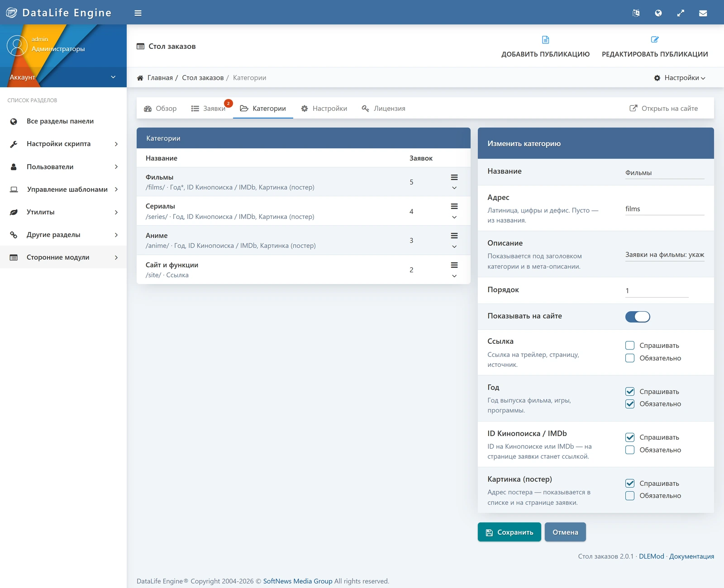
Task: Uncheck Обязательно for Год field
Action: 630,404
